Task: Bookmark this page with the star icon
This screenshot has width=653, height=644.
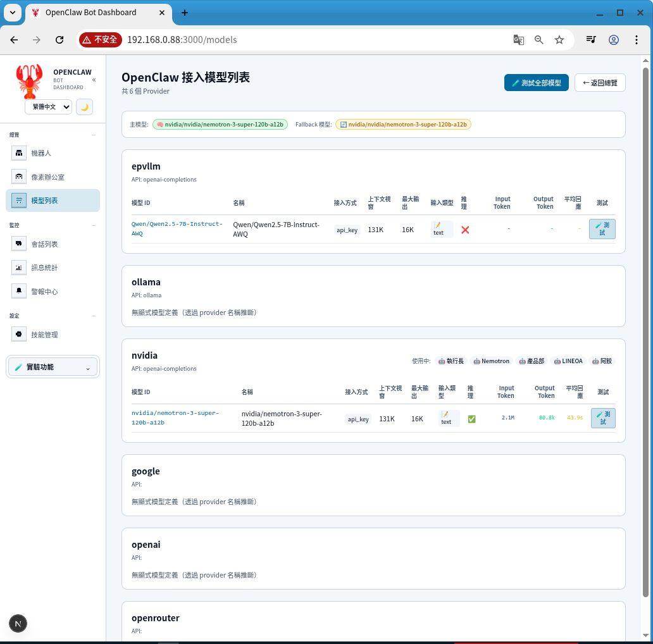Action: 559,40
